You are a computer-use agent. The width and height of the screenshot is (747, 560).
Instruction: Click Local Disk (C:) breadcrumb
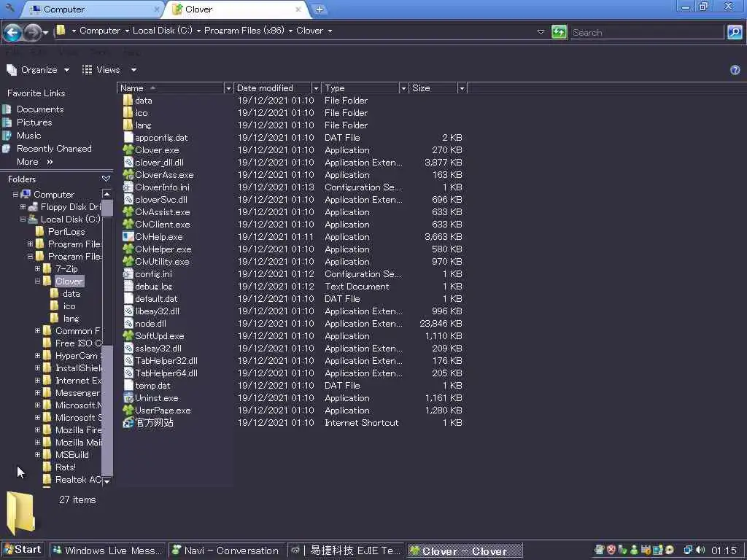(x=163, y=31)
